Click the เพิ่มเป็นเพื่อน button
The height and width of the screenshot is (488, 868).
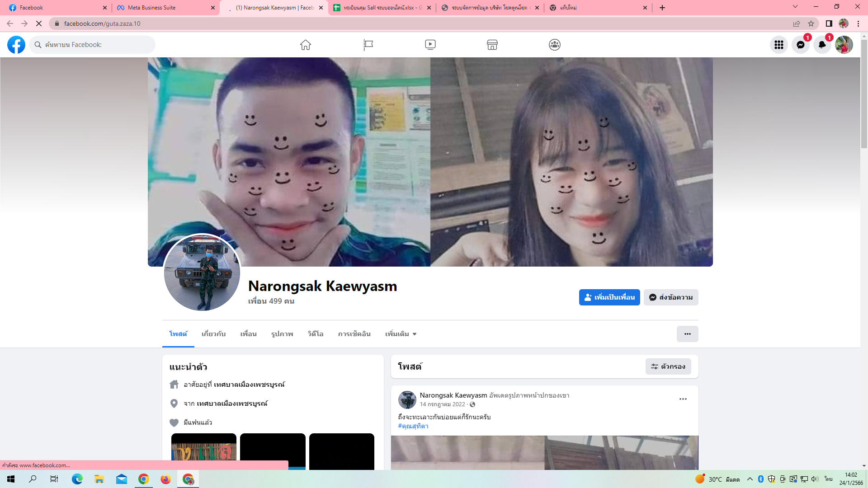pos(609,297)
